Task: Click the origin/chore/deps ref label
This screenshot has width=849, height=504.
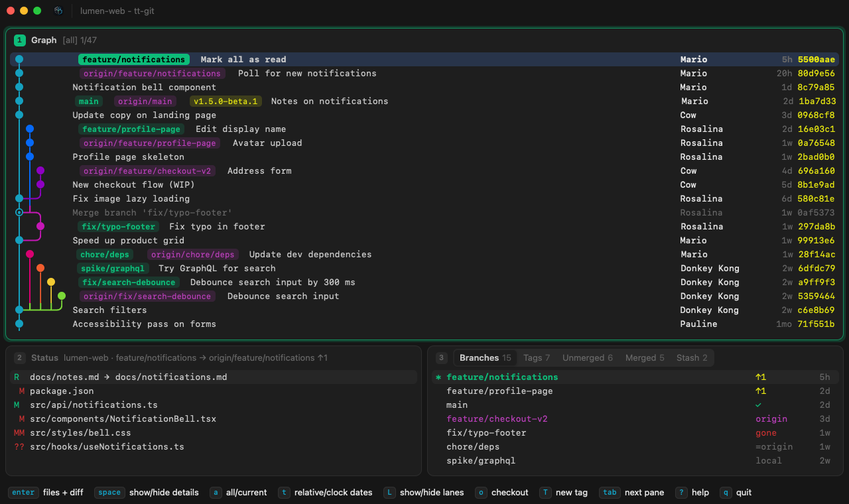Action: tap(192, 254)
